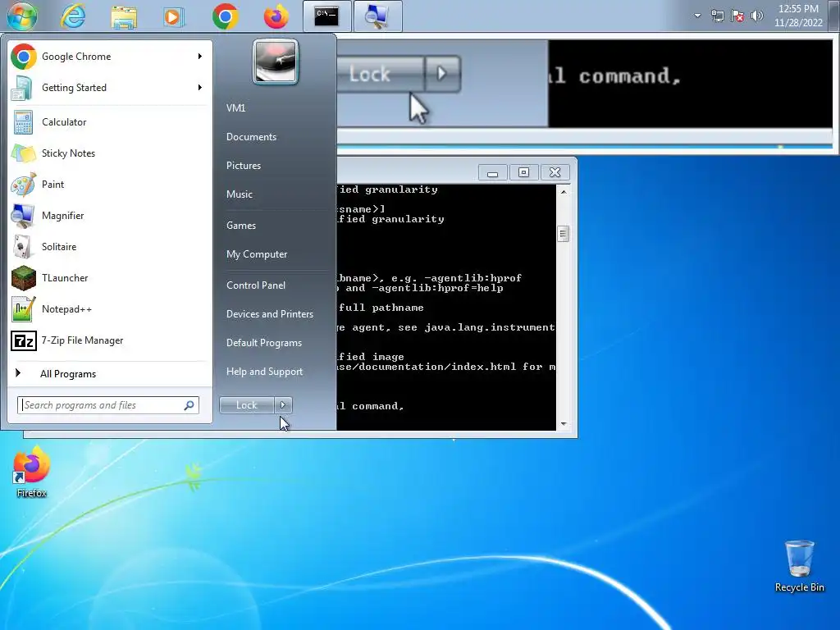Click the search magnifier icon
840x630 pixels.
click(x=189, y=405)
